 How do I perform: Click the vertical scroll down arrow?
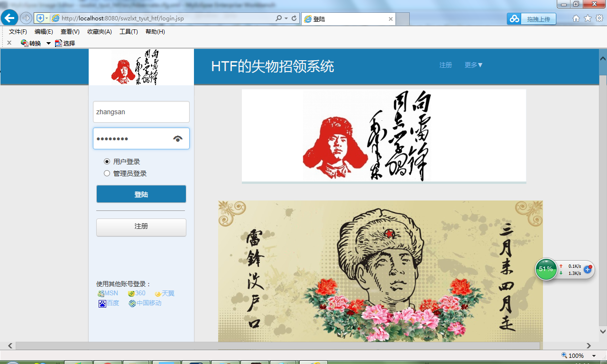pyautogui.click(x=603, y=331)
